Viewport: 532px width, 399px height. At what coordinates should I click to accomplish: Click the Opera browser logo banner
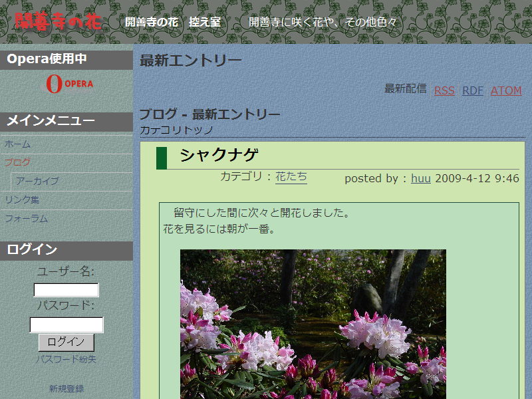pyautogui.click(x=69, y=84)
